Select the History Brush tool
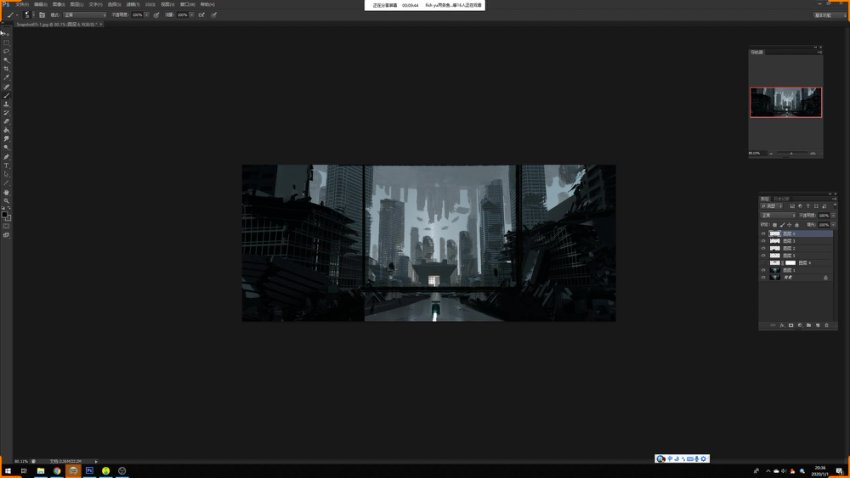 click(x=7, y=113)
